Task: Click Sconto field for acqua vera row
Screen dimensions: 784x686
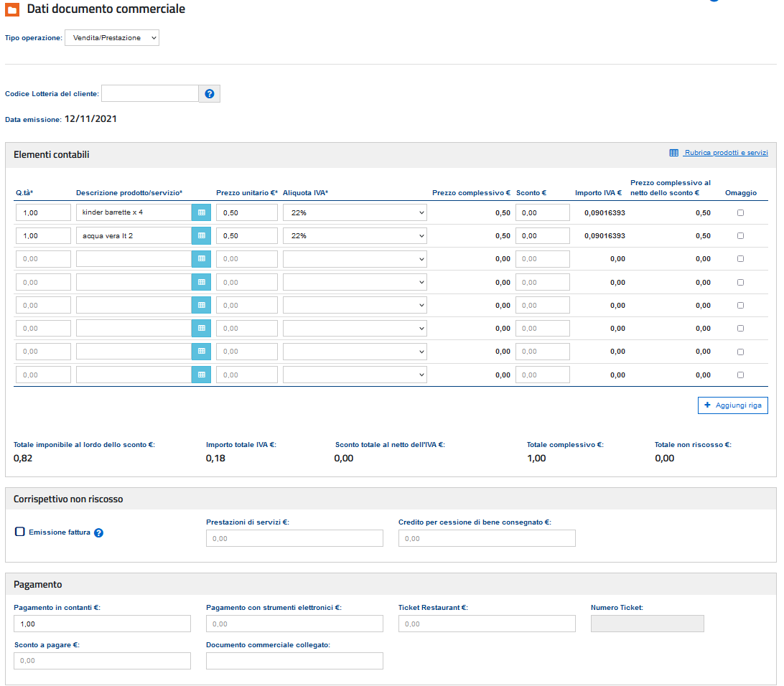Action: 542,235
